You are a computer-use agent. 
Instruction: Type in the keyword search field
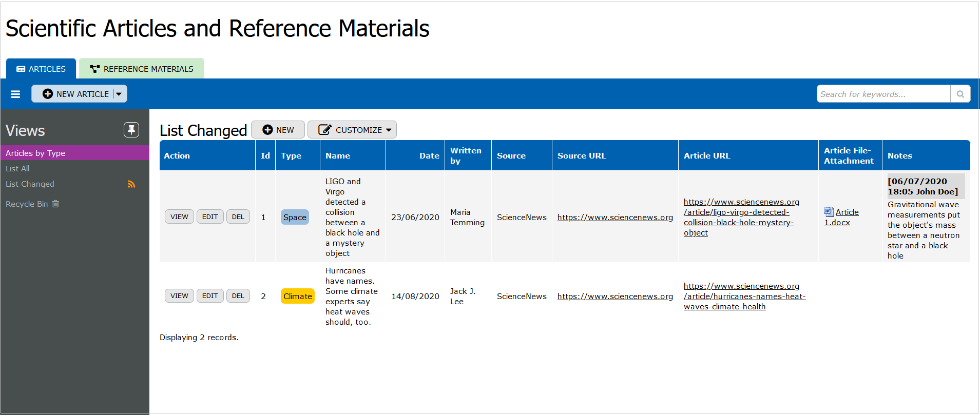[883, 94]
